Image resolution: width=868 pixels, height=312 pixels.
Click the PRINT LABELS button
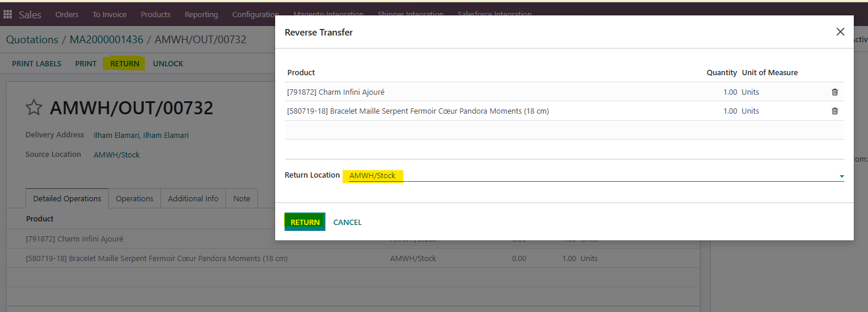pos(37,63)
